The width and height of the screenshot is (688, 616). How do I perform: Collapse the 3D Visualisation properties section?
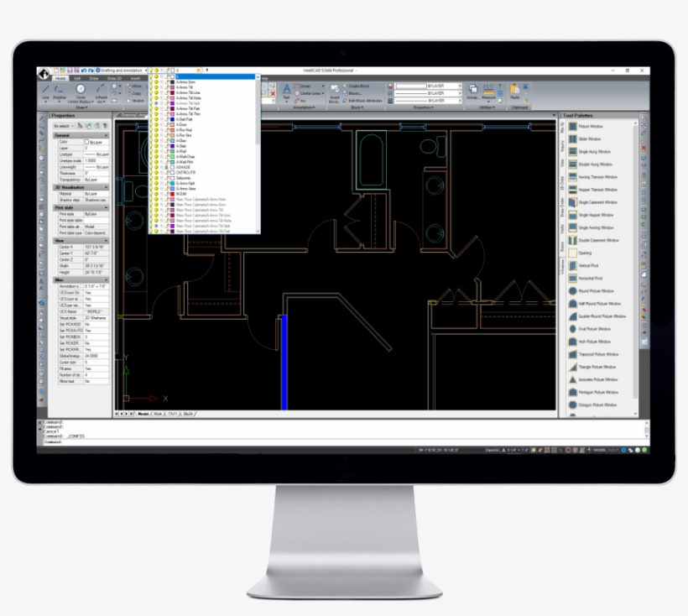click(106, 187)
